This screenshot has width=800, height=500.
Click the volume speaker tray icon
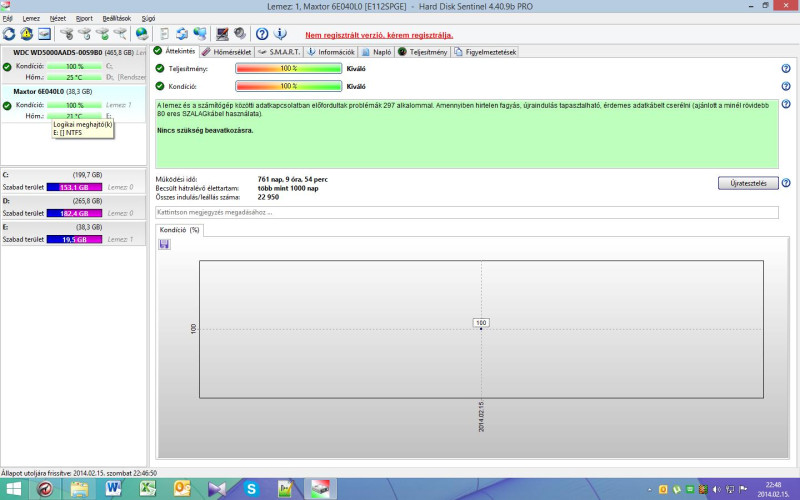[716, 489]
